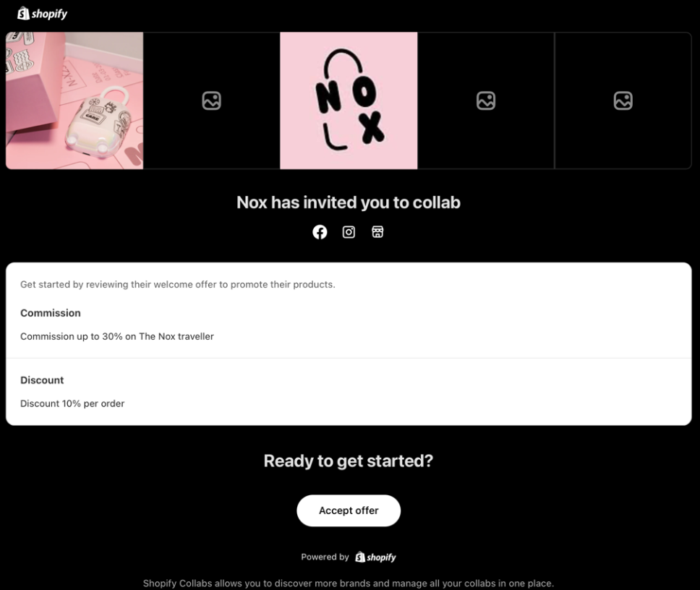Select Discount 10% per order text
The height and width of the screenshot is (590, 700).
coord(72,403)
